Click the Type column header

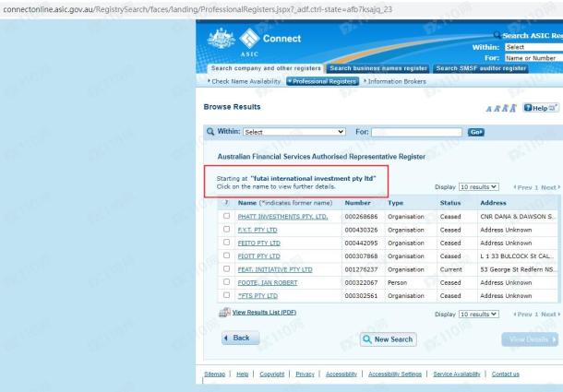pyautogui.click(x=395, y=203)
